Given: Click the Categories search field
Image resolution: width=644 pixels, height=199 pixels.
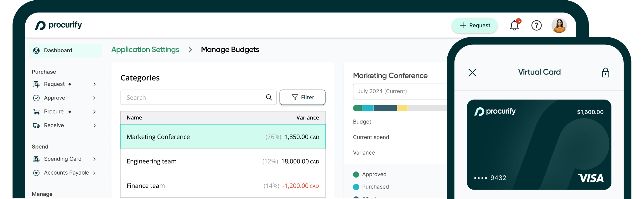Looking at the screenshot, I should [x=198, y=97].
